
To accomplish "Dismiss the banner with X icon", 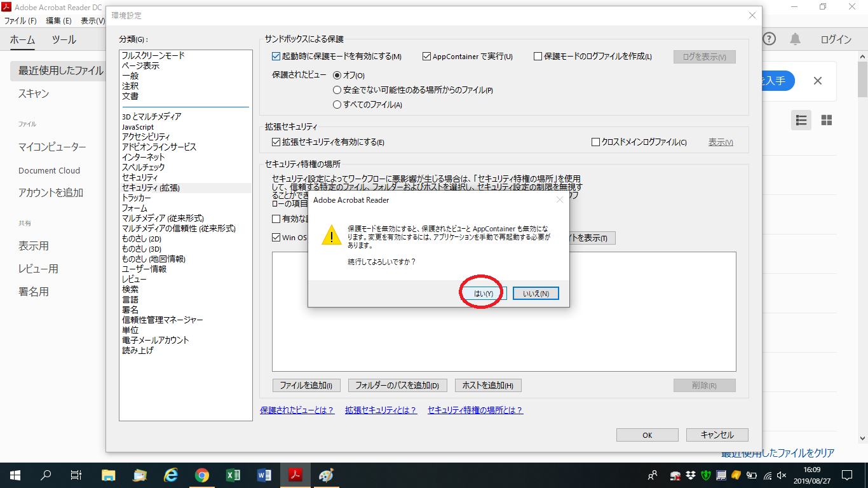I will tap(818, 81).
